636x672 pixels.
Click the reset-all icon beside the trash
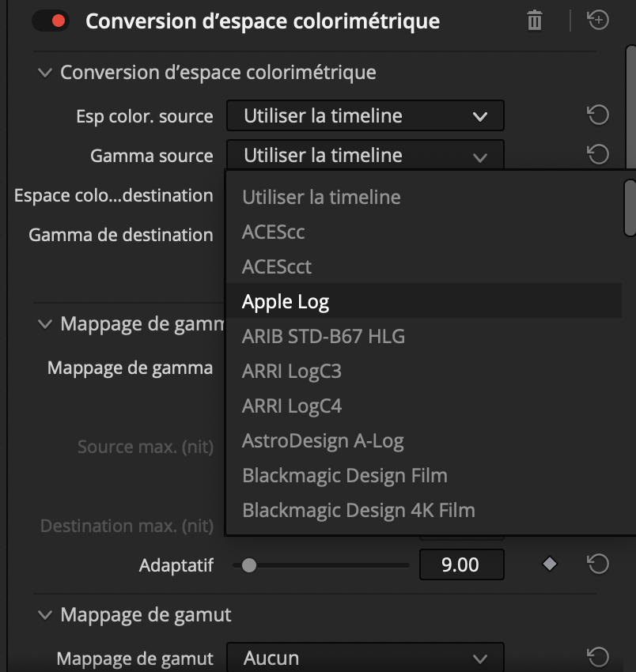pyautogui.click(x=598, y=21)
